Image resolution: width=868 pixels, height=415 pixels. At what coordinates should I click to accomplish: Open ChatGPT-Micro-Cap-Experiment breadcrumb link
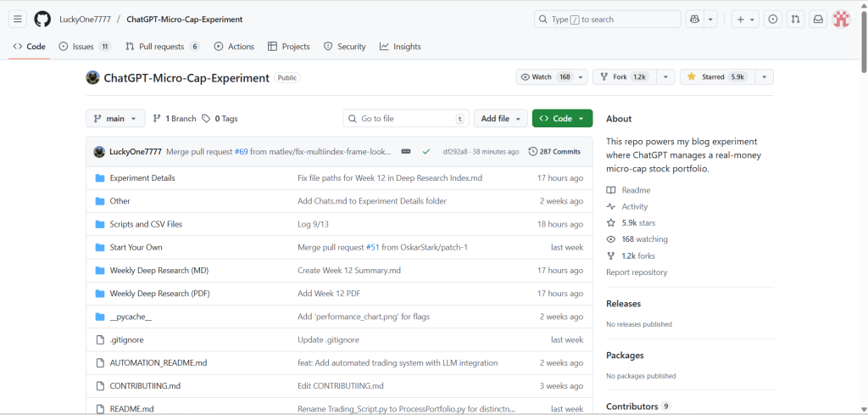(184, 20)
